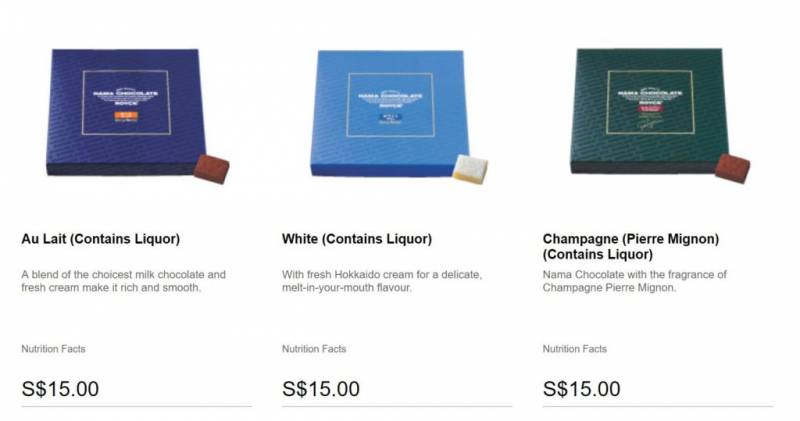Image resolution: width=800 pixels, height=421 pixels.
Task: Open Nutrition Facts for Au Lait
Action: [54, 349]
